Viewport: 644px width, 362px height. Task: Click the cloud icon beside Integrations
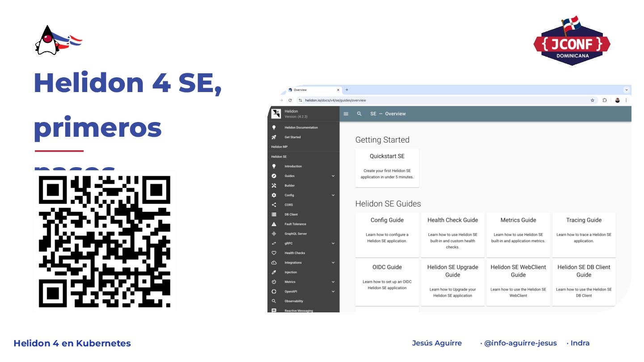click(x=274, y=262)
